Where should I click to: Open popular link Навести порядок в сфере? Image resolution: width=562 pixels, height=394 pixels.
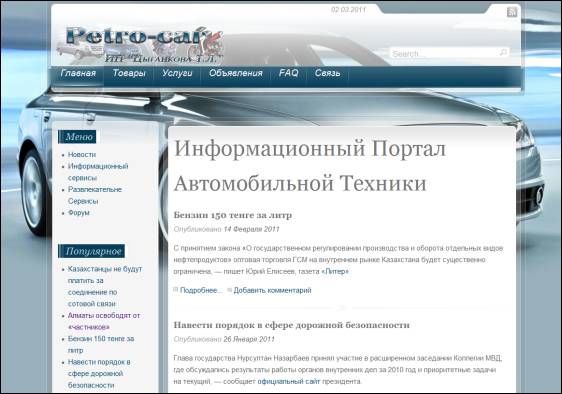(99, 373)
